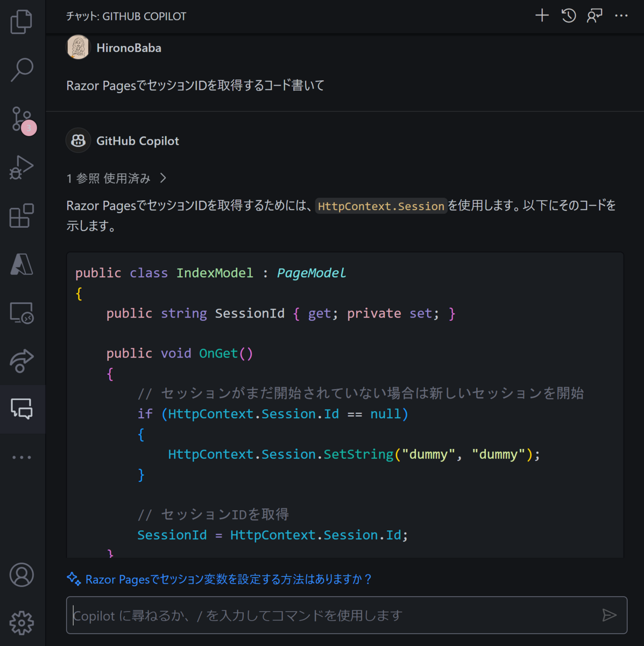
Task: Click the HttpContext.Session inline code
Action: point(381,206)
